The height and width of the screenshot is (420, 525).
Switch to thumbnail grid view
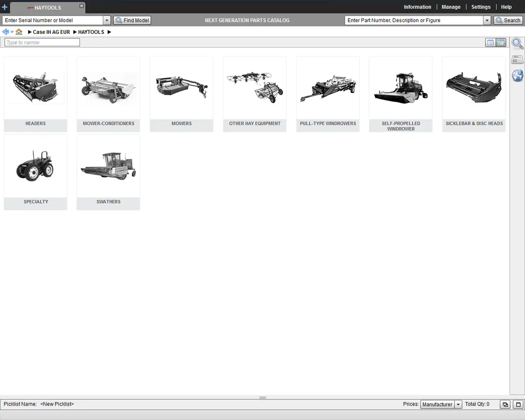501,43
